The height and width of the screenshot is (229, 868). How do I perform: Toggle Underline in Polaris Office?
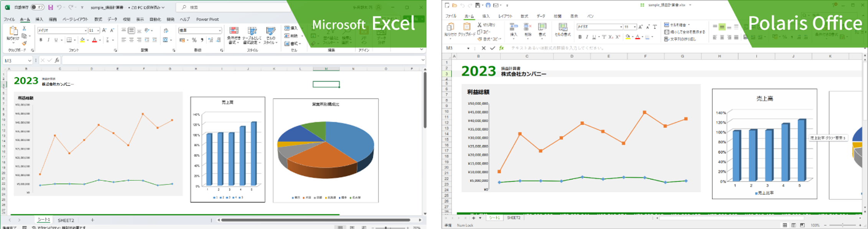(594, 37)
